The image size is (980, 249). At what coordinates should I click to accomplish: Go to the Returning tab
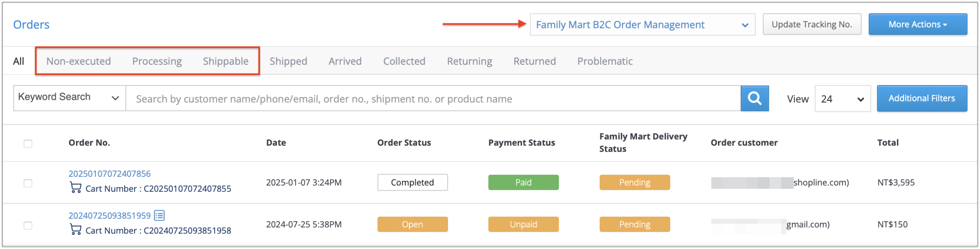(469, 61)
